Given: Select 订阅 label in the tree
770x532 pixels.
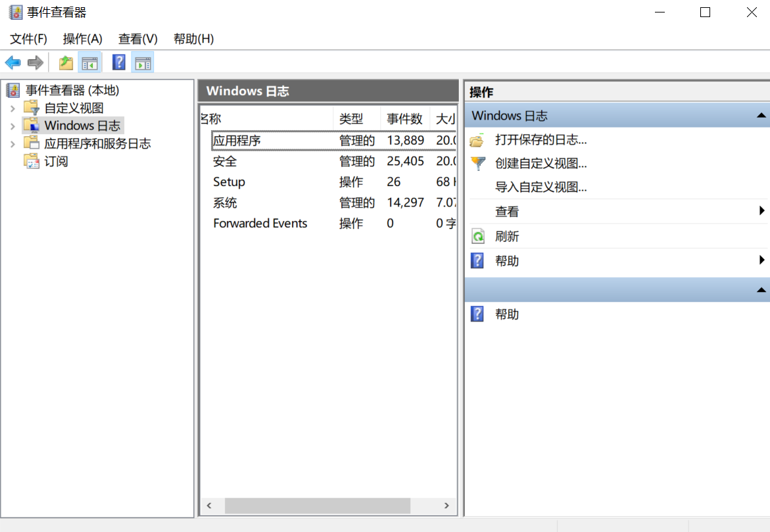Looking at the screenshot, I should pyautogui.click(x=56, y=161).
